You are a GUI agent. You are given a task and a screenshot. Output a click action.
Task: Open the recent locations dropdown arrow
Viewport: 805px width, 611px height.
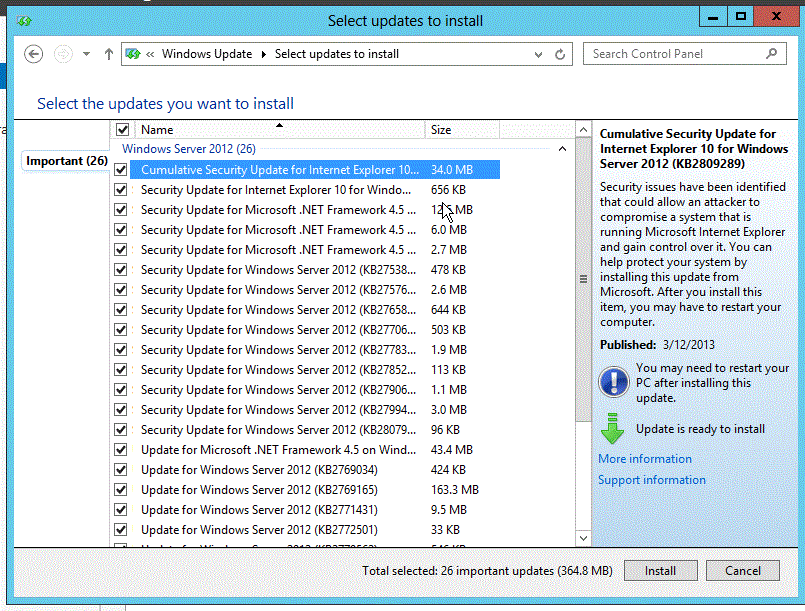86,54
